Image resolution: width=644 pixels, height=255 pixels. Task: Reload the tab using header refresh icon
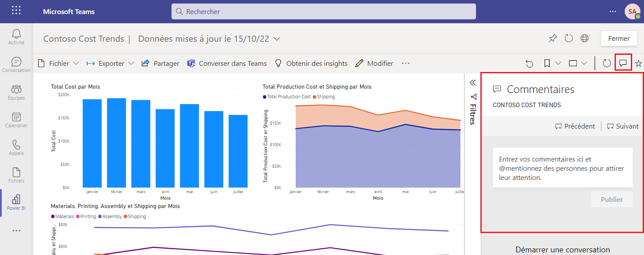coord(569,39)
